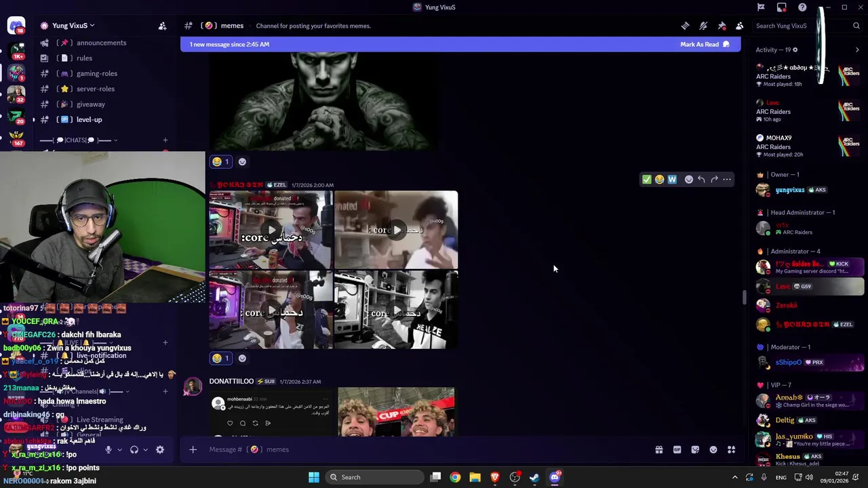Image resolution: width=868 pixels, height=488 pixels.
Task: Open the microphone input options dropdown arrow
Action: [119, 449]
